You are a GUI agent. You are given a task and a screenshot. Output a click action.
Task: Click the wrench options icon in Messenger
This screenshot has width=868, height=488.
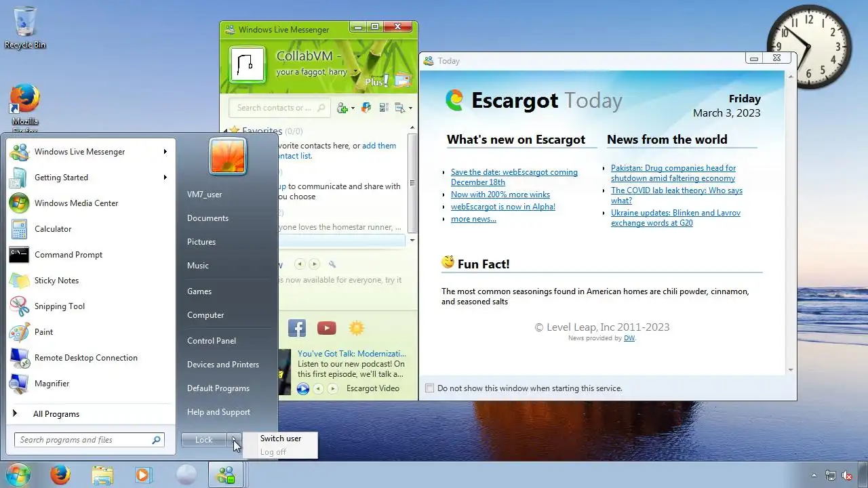coord(332,264)
